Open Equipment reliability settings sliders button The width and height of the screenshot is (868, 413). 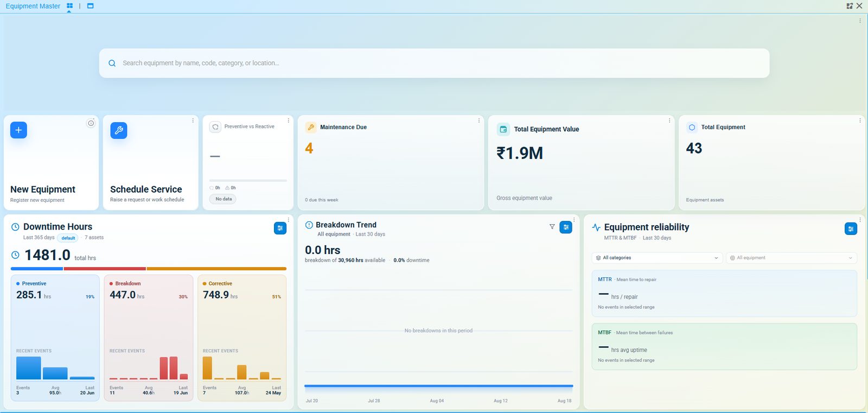click(x=851, y=229)
